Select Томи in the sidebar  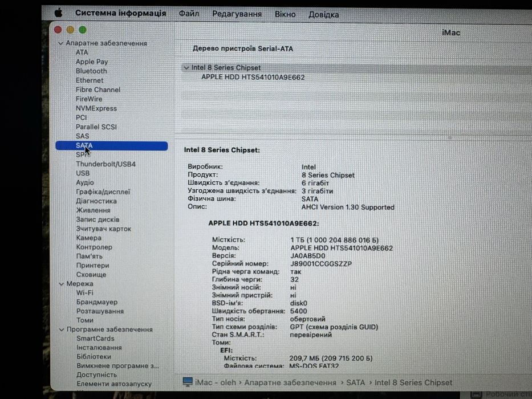pyautogui.click(x=85, y=320)
